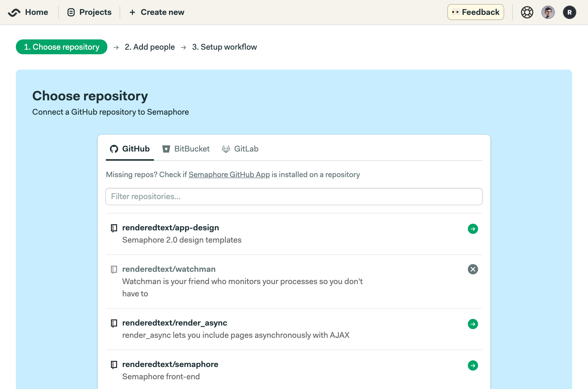Click repo icon next to render_async
Viewport: 588px width, 389px height.
pos(114,323)
